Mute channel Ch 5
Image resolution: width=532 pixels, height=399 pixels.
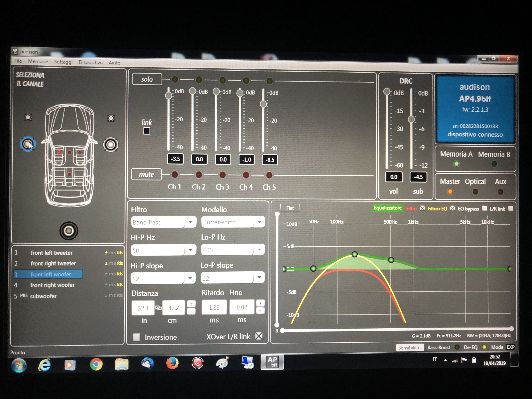(x=269, y=175)
